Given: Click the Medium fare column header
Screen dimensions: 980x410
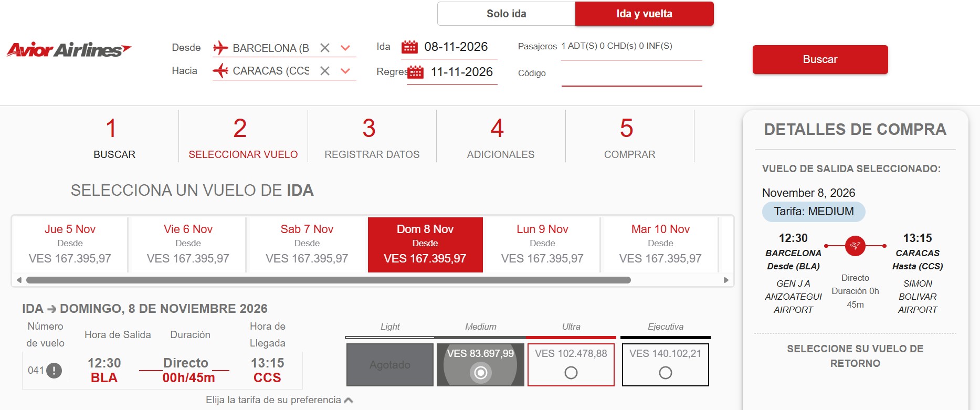Looking at the screenshot, I should coord(480,327).
